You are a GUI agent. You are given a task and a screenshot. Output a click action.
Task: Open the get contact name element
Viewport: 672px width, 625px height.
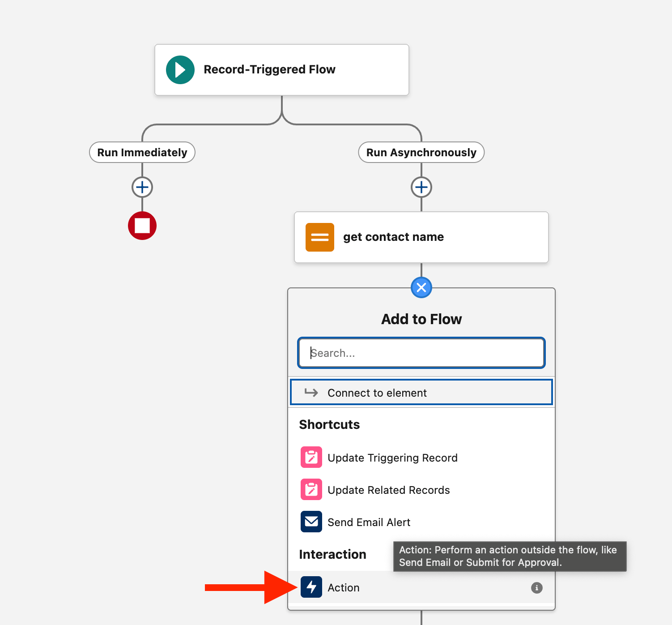point(421,237)
